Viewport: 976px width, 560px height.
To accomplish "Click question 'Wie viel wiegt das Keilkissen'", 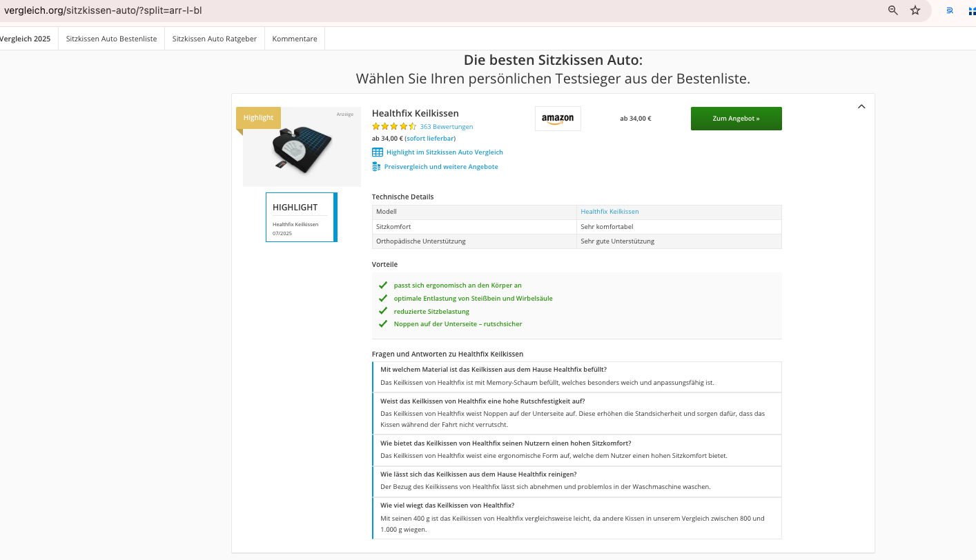I will [x=447, y=506].
